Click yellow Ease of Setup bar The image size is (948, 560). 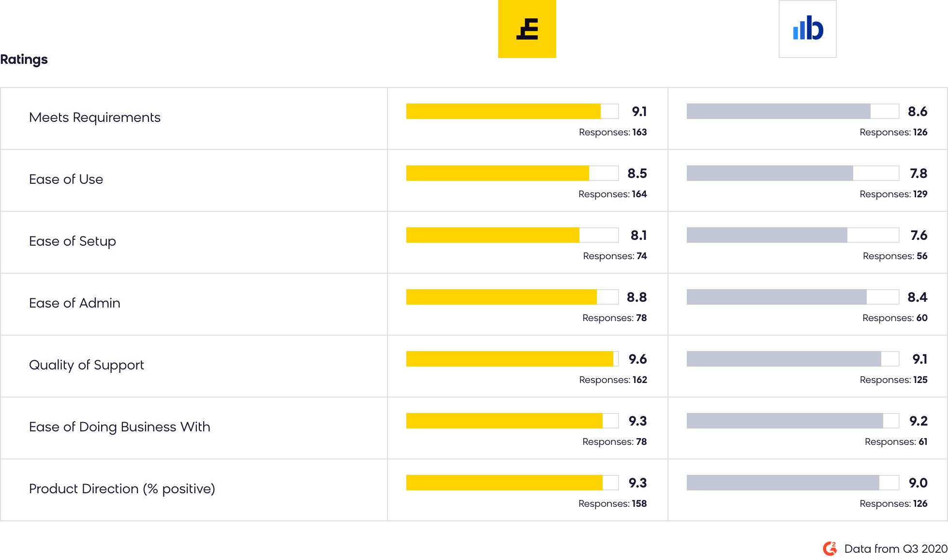point(492,235)
